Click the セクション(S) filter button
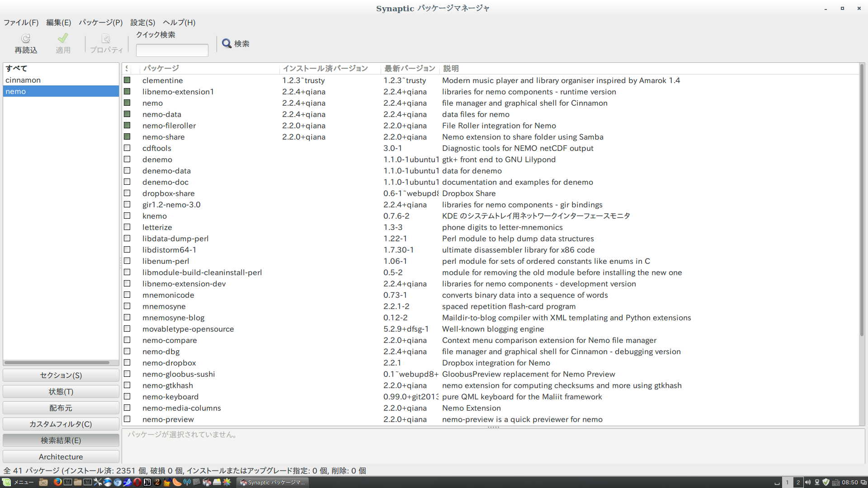 click(61, 375)
